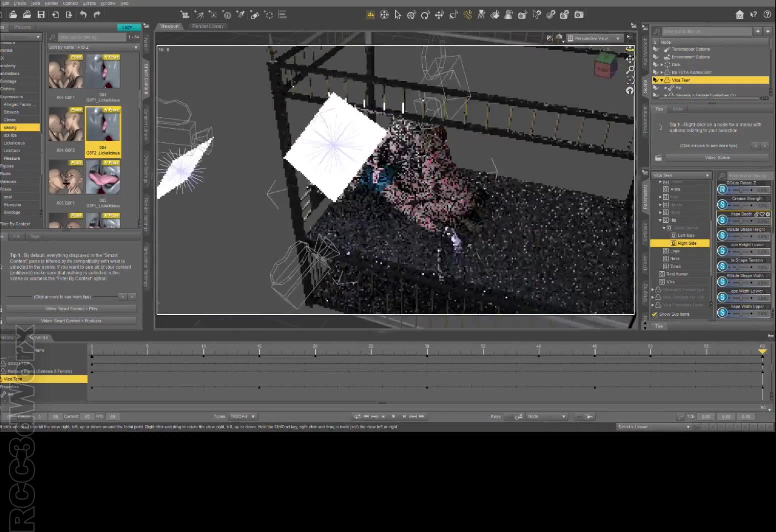Click the Render camera icon
The width and height of the screenshot is (776, 532).
579,15
